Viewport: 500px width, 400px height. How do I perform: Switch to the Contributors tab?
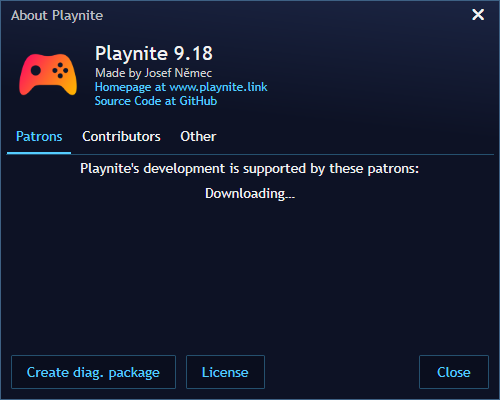(121, 136)
